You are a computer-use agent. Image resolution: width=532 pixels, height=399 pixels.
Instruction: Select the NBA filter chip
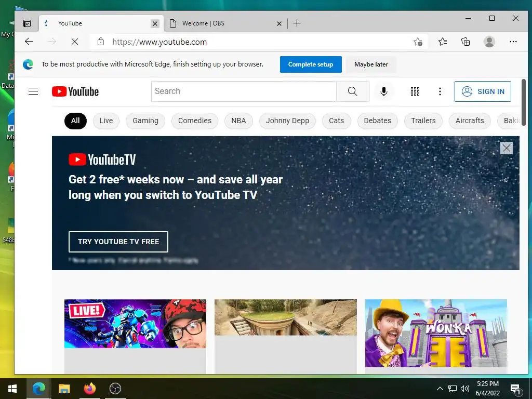click(238, 121)
